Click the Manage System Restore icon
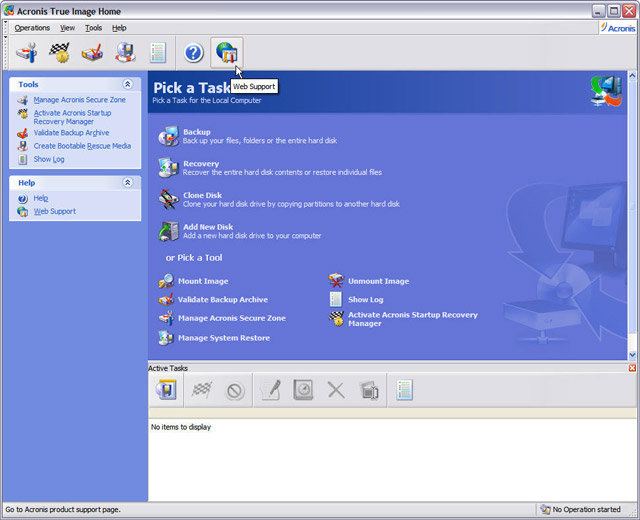The height and width of the screenshot is (520, 640). [166, 338]
